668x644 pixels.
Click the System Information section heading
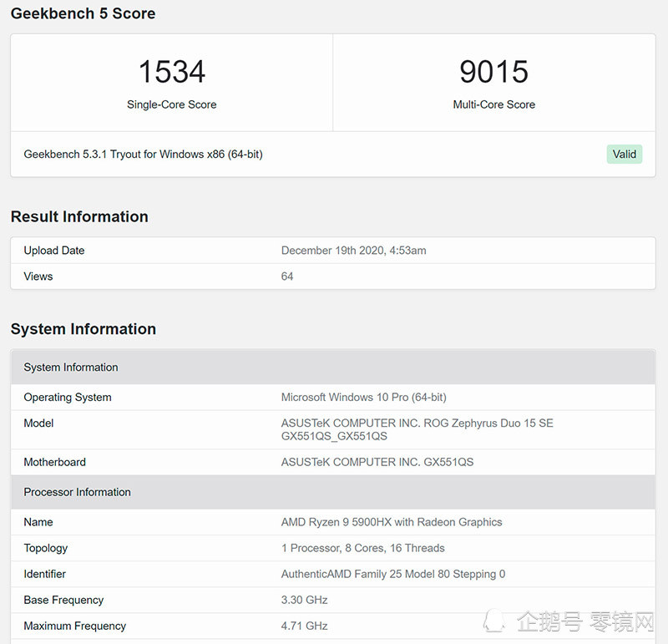coord(83,329)
